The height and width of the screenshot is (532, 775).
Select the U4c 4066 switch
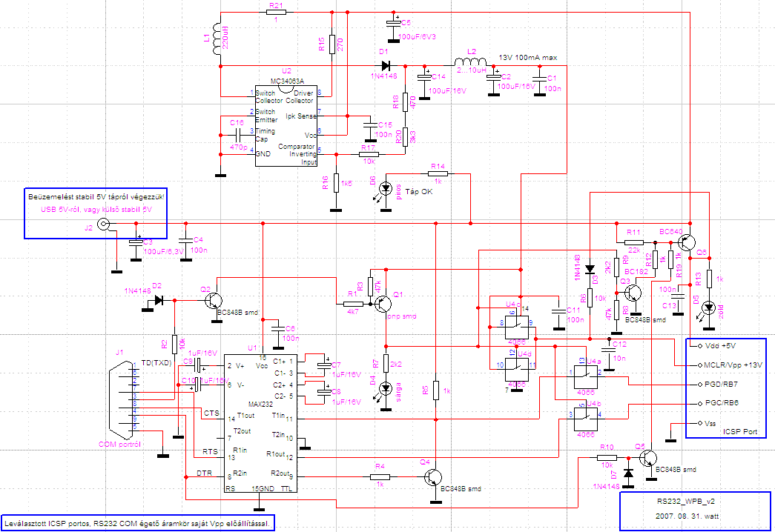pos(517,327)
